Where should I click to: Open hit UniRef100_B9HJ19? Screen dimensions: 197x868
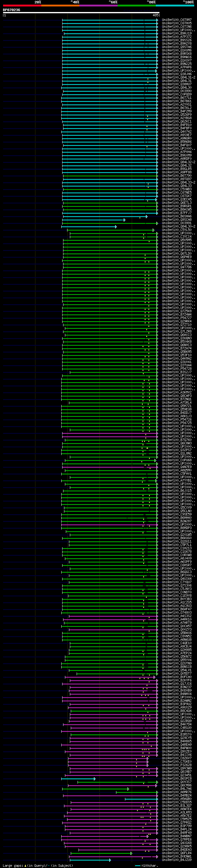176,33
